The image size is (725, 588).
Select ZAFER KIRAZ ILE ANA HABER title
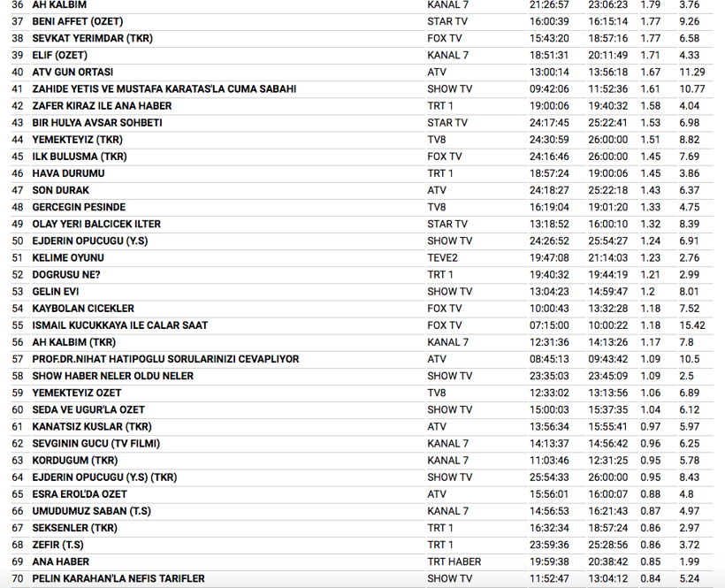point(102,106)
